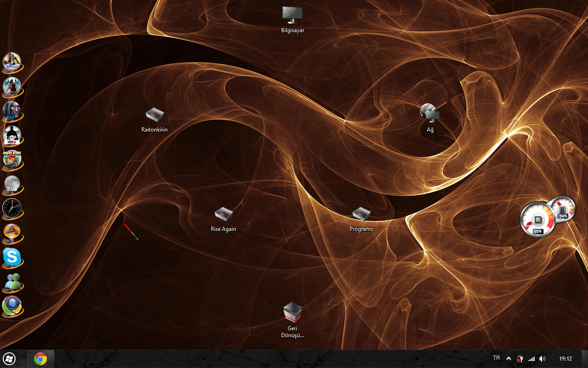
Task: Select the Bilgisayar desktop icon
Action: click(x=293, y=16)
